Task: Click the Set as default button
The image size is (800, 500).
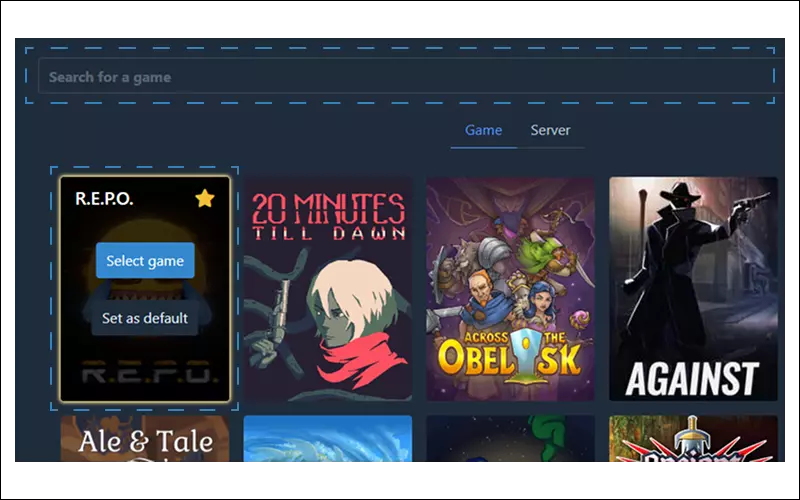Action: pyautogui.click(x=145, y=318)
